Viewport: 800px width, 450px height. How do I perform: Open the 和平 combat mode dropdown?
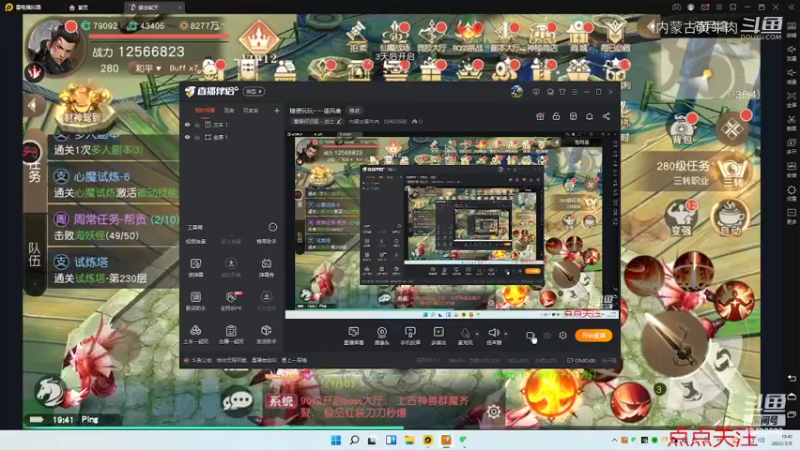click(148, 68)
